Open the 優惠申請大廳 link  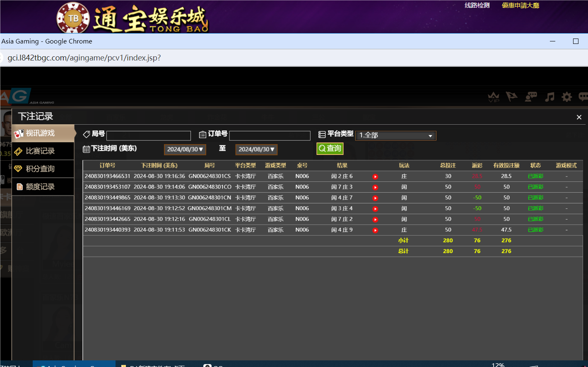click(520, 5)
